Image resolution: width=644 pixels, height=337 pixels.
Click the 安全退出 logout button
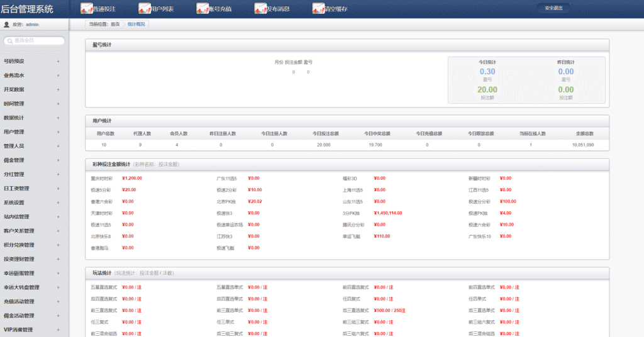coord(553,8)
